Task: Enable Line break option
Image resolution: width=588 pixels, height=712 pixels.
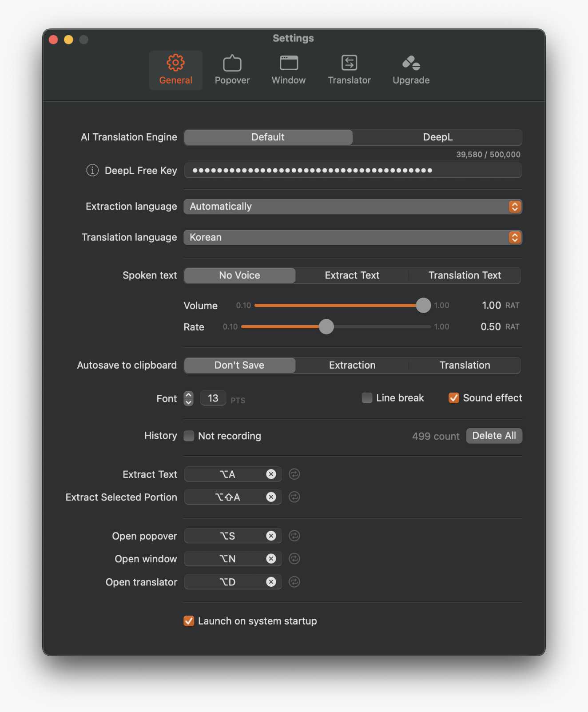Action: pyautogui.click(x=367, y=398)
